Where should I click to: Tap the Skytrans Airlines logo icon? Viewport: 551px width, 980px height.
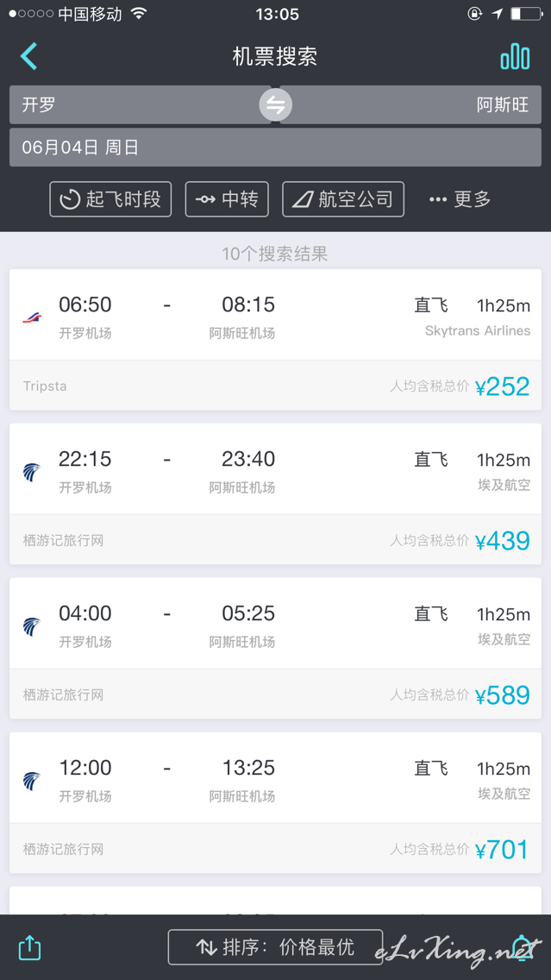[32, 317]
